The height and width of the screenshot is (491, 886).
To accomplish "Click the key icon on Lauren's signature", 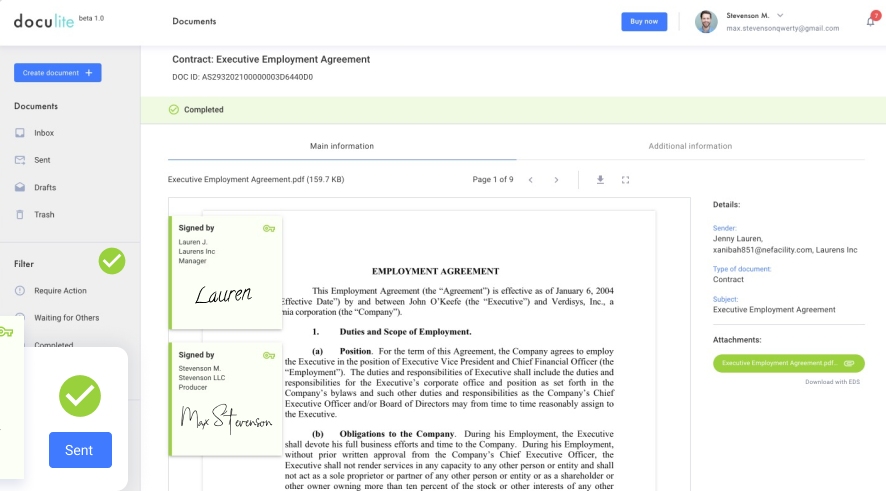I will pos(268,228).
